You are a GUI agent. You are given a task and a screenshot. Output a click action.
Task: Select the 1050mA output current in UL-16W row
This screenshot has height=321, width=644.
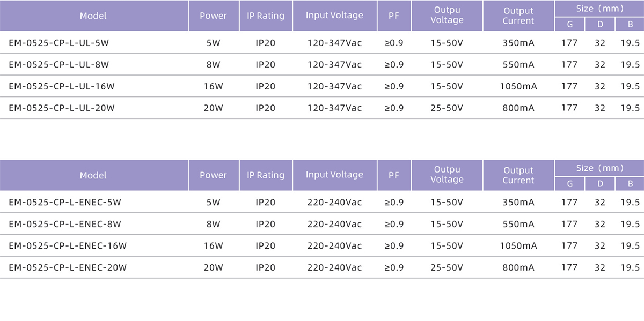click(x=518, y=86)
